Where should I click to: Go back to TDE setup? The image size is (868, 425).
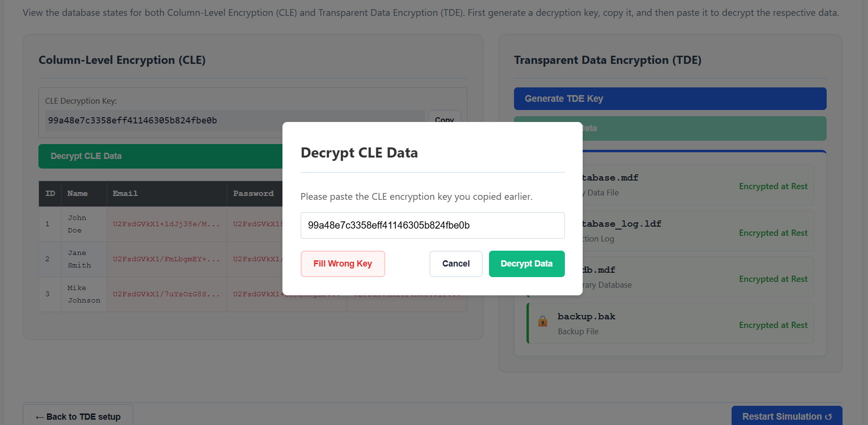coord(78,416)
